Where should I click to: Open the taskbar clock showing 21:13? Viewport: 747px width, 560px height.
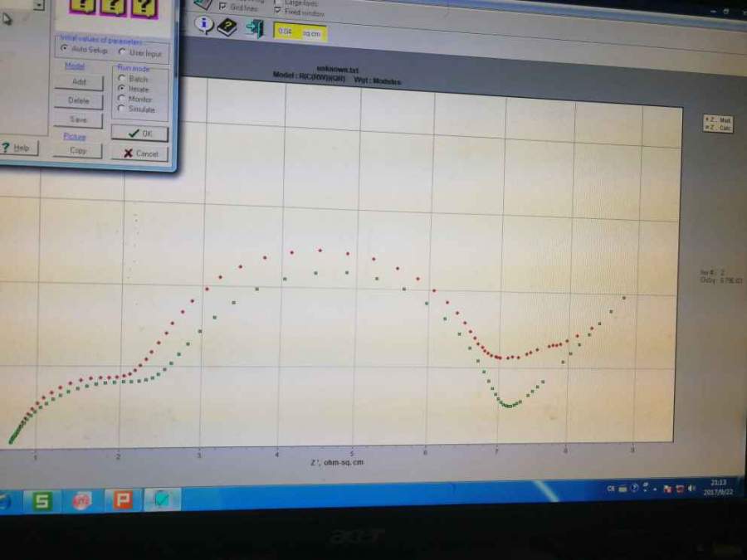pos(718,488)
